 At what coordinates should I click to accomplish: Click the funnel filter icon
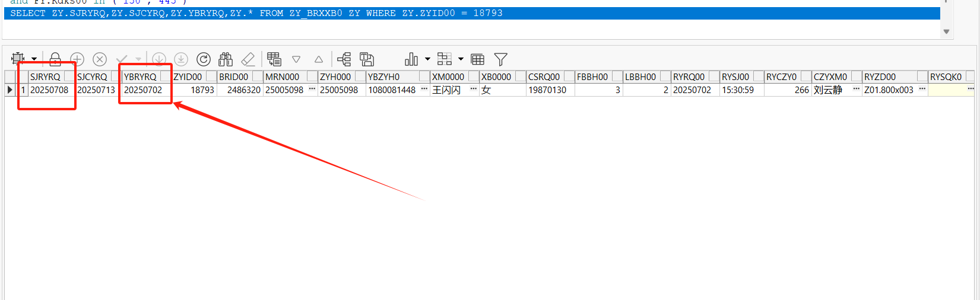tap(501, 59)
